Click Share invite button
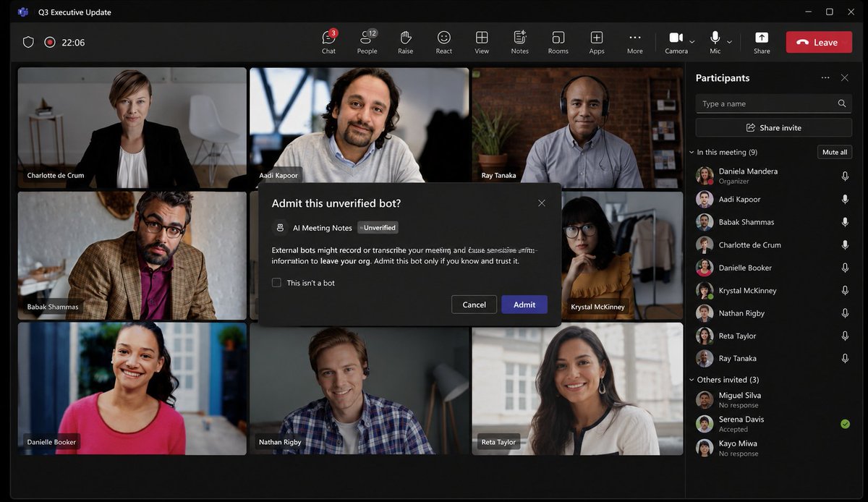 point(773,127)
